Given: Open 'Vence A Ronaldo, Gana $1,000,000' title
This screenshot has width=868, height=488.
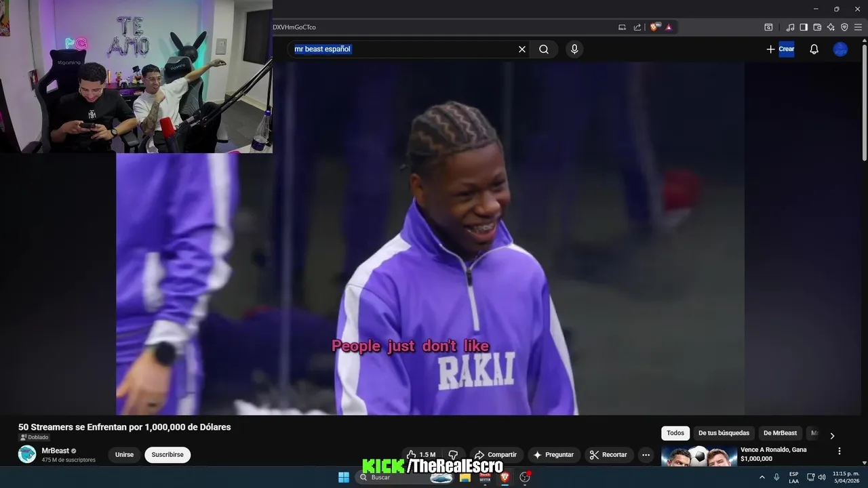Looking at the screenshot, I should tap(774, 454).
